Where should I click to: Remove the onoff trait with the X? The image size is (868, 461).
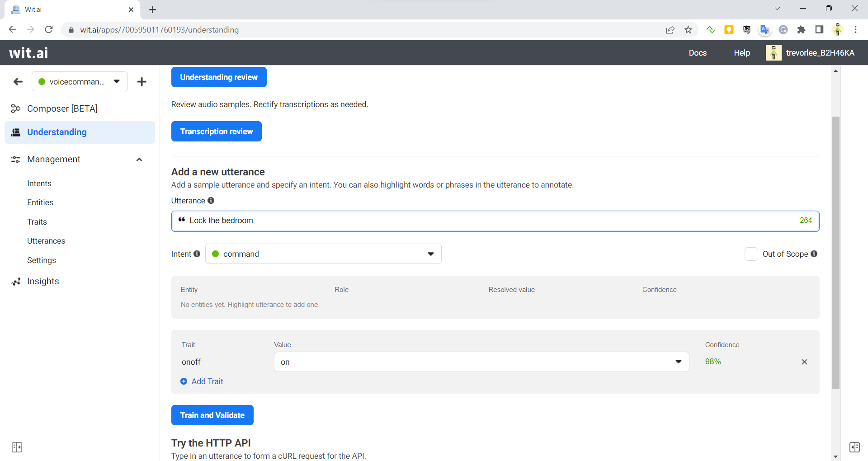[x=804, y=362]
